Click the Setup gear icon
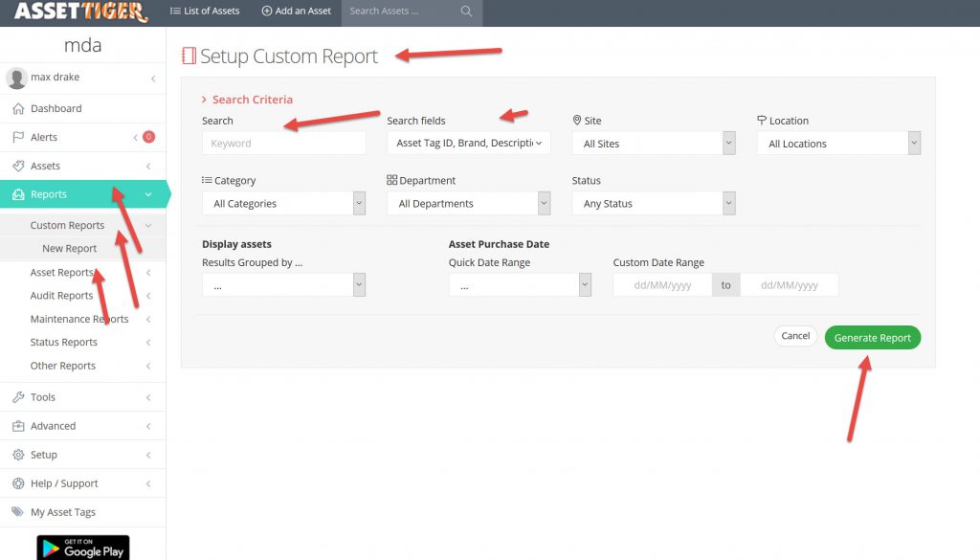Viewport: 980px width, 560px height. coord(18,455)
